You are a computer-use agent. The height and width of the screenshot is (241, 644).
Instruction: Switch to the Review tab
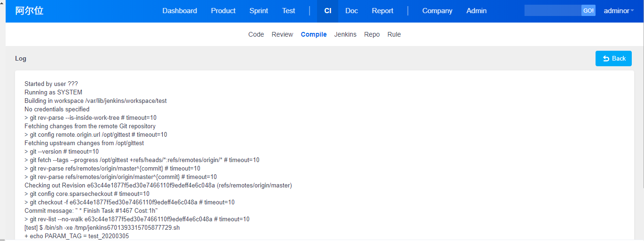(x=282, y=34)
